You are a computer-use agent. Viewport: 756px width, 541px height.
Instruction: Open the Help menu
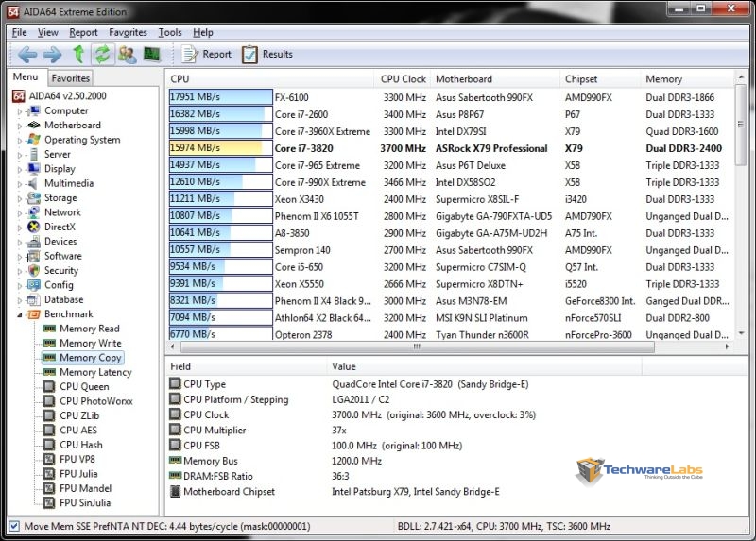point(203,32)
